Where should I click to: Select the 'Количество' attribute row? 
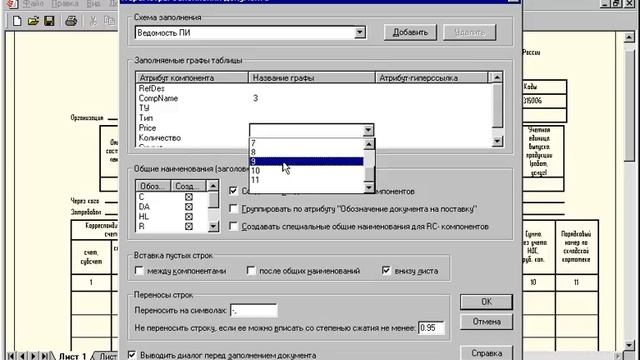(160, 138)
